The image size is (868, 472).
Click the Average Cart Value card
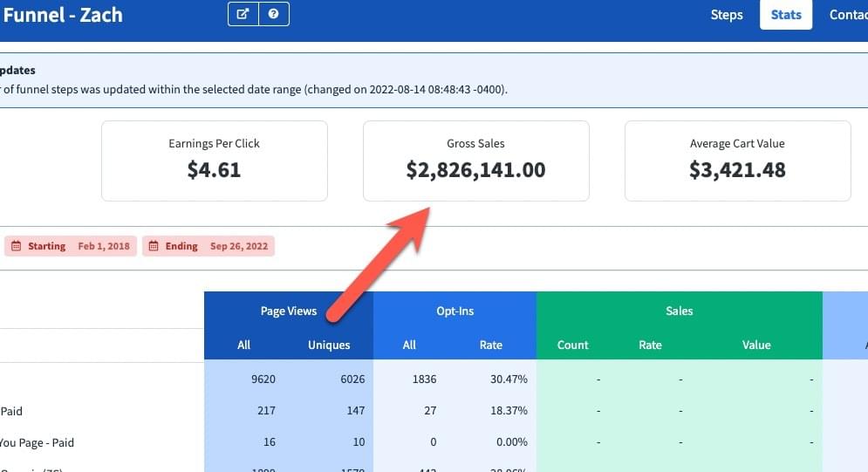tap(737, 161)
